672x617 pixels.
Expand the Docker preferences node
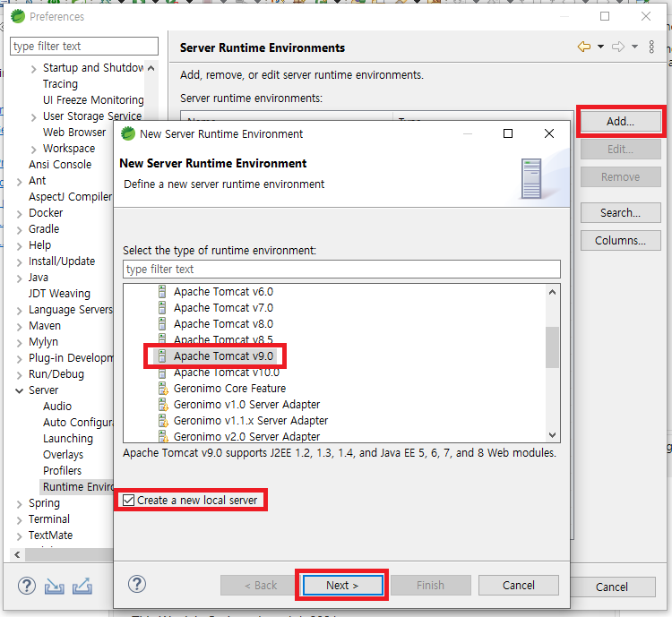tap(20, 214)
